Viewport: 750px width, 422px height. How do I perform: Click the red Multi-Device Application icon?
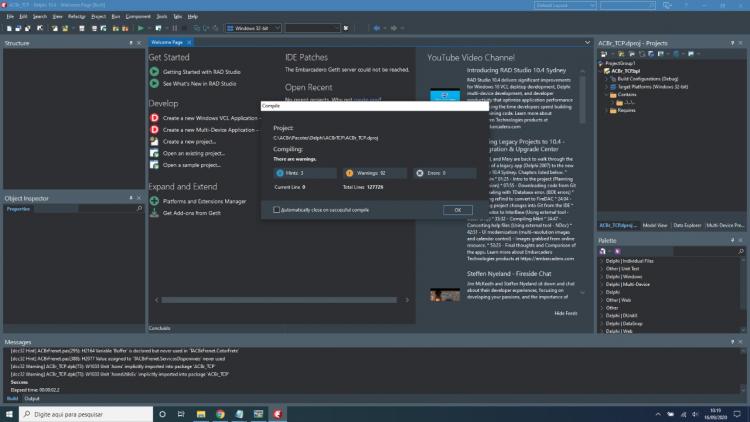click(154, 130)
